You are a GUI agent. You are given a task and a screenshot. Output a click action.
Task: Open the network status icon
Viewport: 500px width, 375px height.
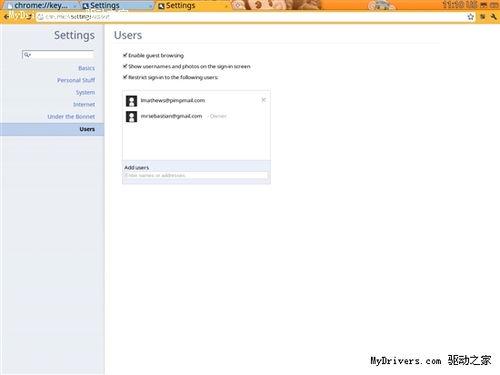pos(483,5)
